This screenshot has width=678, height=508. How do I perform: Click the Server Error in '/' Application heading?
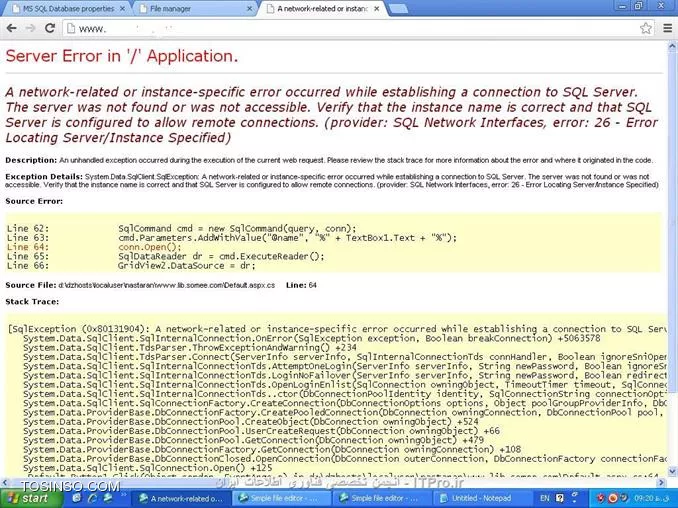pyautogui.click(x=122, y=56)
